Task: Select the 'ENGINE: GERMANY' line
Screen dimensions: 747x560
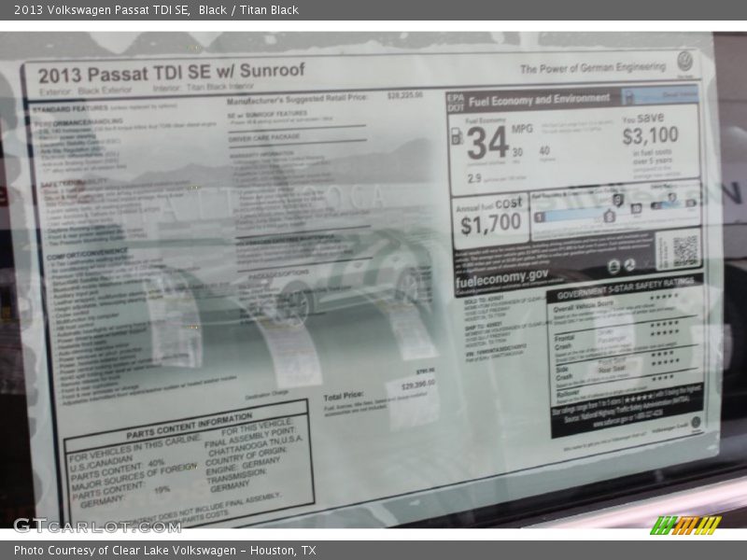Action: 243,466
